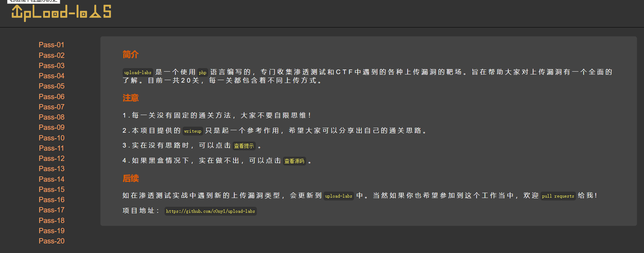Open Pass-01 level
Image resolution: width=644 pixels, height=253 pixels.
pos(51,45)
